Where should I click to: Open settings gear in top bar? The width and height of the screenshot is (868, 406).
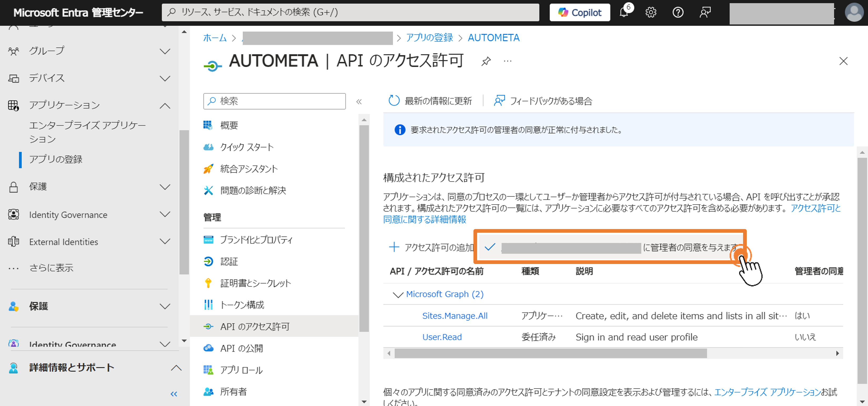coord(651,12)
